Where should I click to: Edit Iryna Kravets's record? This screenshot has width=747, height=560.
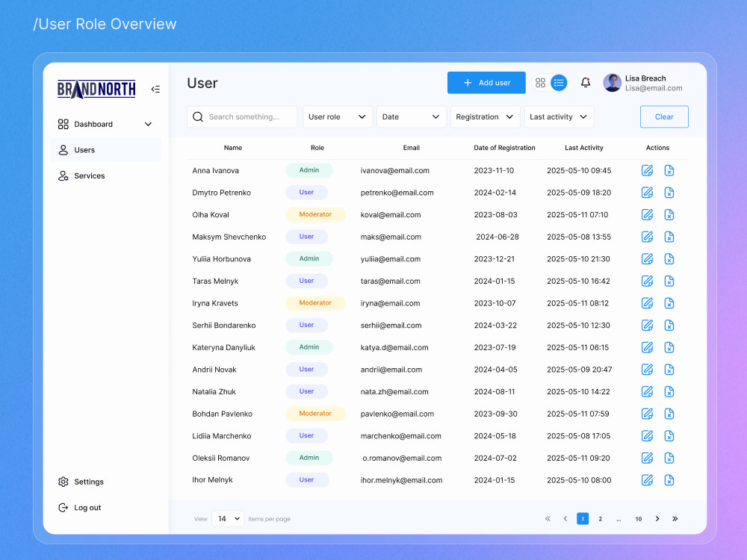point(647,303)
